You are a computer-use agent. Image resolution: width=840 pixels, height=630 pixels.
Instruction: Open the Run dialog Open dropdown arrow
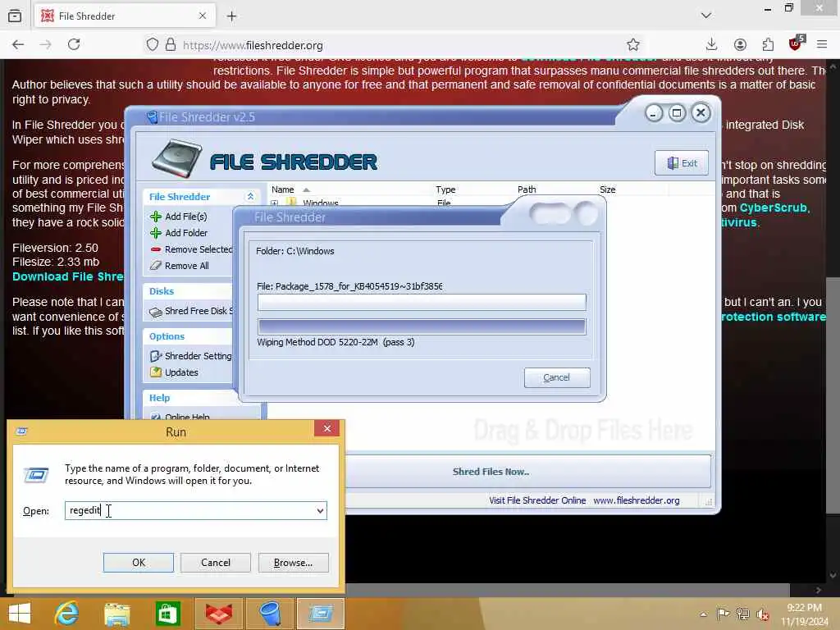[x=321, y=510]
